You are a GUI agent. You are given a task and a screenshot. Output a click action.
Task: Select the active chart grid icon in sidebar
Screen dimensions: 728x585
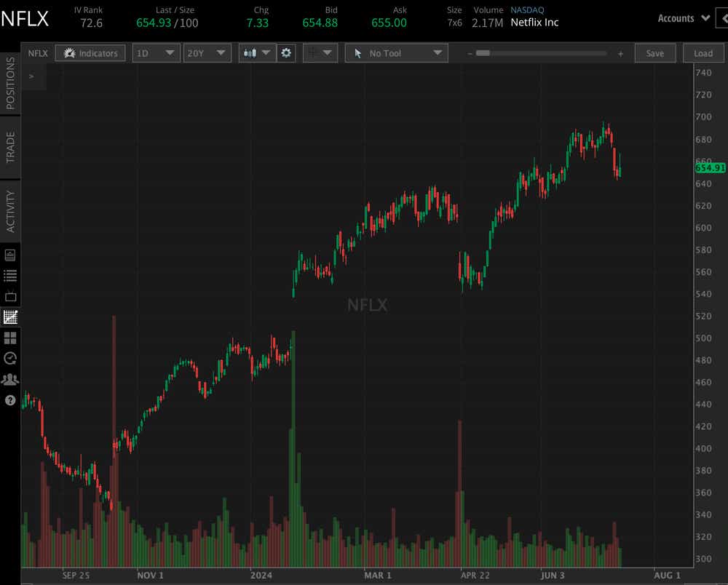(x=9, y=317)
